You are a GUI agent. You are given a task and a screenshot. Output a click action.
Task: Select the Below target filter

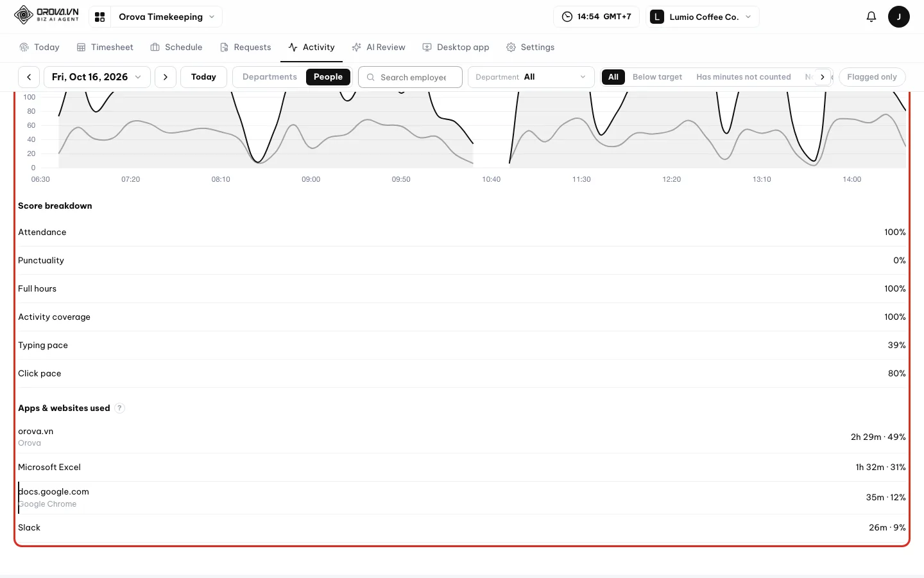pos(657,77)
